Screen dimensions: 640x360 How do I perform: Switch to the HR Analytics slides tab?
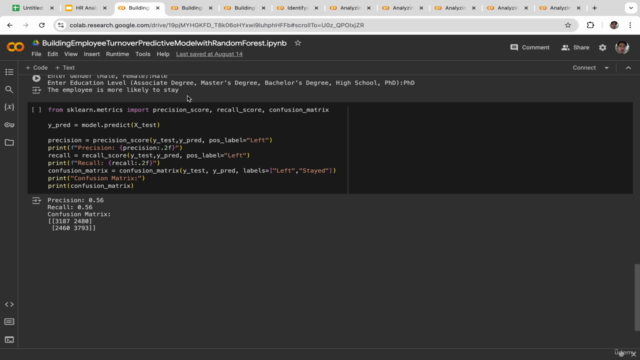[x=85, y=8]
